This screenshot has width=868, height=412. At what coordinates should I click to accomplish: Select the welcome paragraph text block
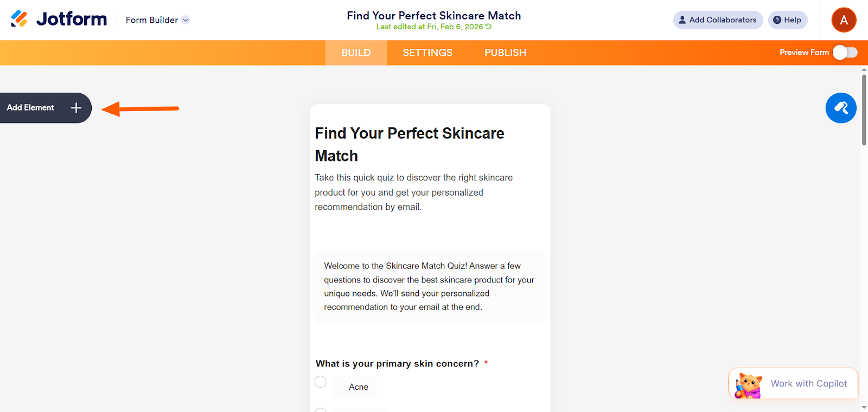coord(430,287)
